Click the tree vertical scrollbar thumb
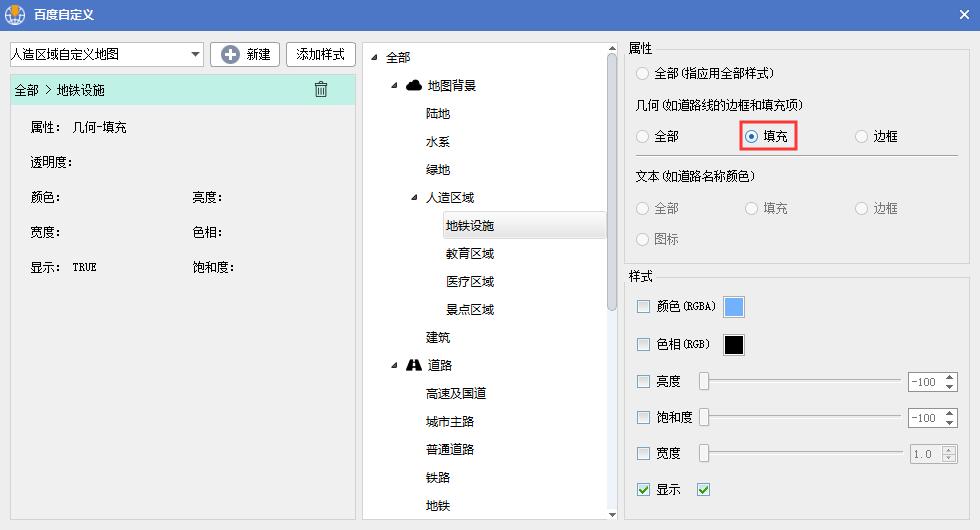This screenshot has width=980, height=530. click(612, 182)
